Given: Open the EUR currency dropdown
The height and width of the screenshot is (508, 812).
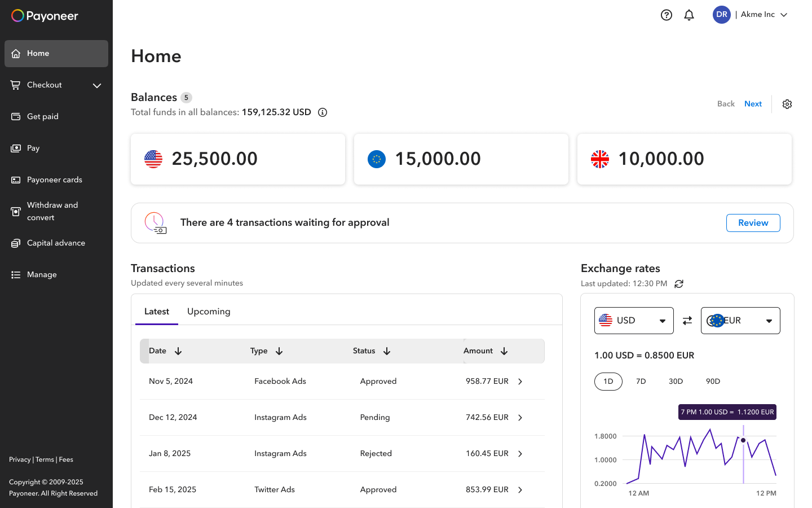Looking at the screenshot, I should click(x=740, y=321).
